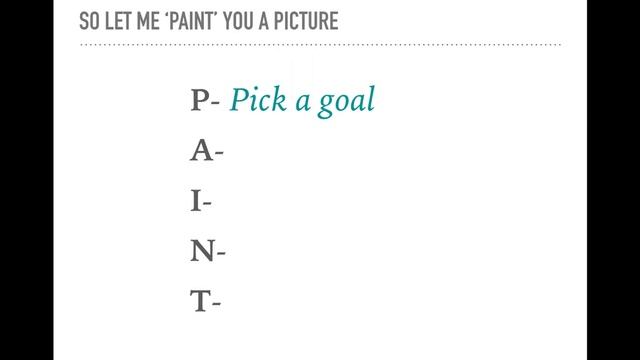Click the word 'SO' starting the title
Image resolution: width=640 pixels, height=360 pixels.
(89, 21)
